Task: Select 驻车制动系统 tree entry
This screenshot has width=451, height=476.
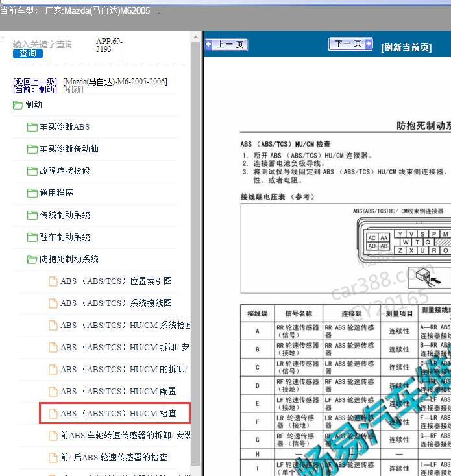Action: coord(65,237)
